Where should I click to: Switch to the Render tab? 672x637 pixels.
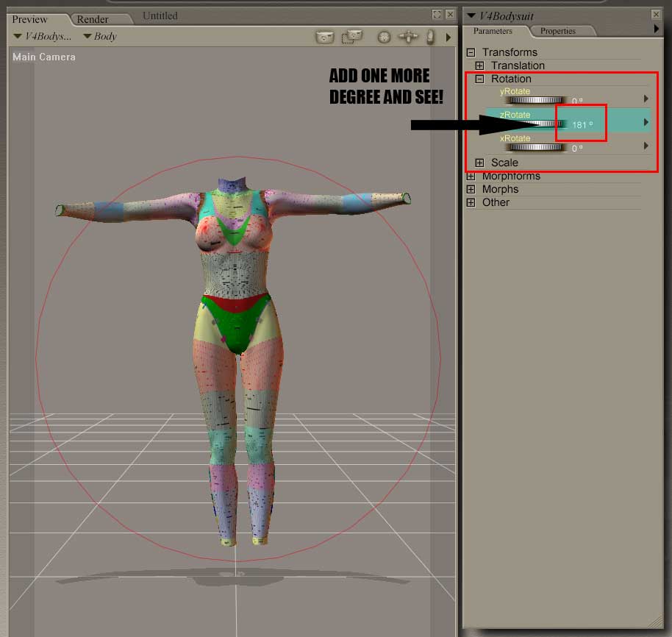click(93, 19)
